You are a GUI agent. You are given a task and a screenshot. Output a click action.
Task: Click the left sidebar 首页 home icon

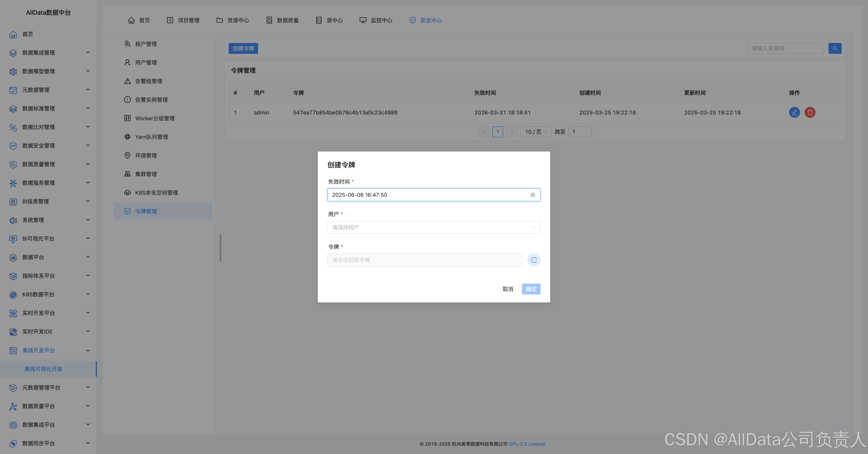[x=13, y=34]
